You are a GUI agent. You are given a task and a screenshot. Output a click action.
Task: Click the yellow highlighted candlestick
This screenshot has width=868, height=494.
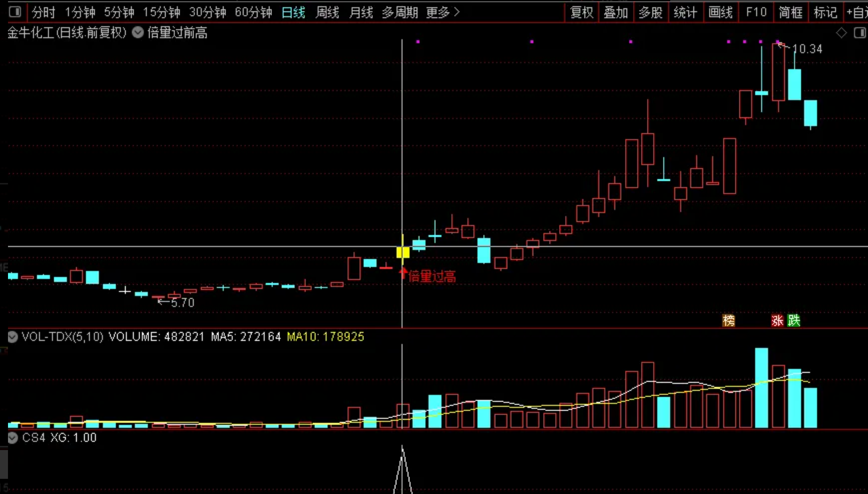point(403,252)
